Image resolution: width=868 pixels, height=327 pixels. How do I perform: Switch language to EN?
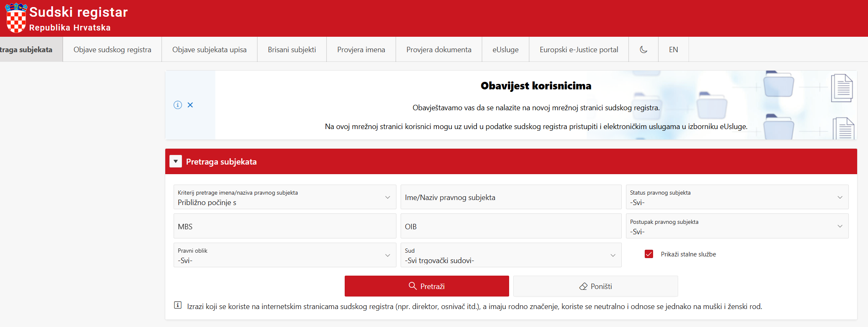(x=673, y=50)
